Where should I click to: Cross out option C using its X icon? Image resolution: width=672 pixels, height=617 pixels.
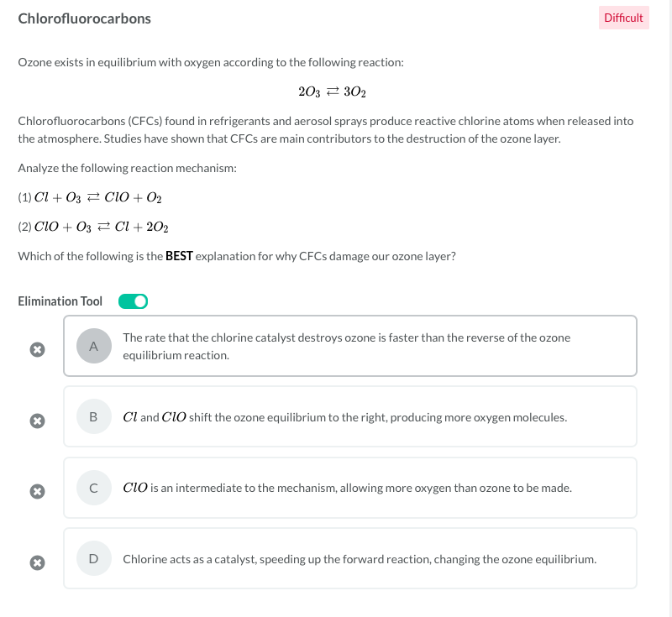tap(37, 489)
